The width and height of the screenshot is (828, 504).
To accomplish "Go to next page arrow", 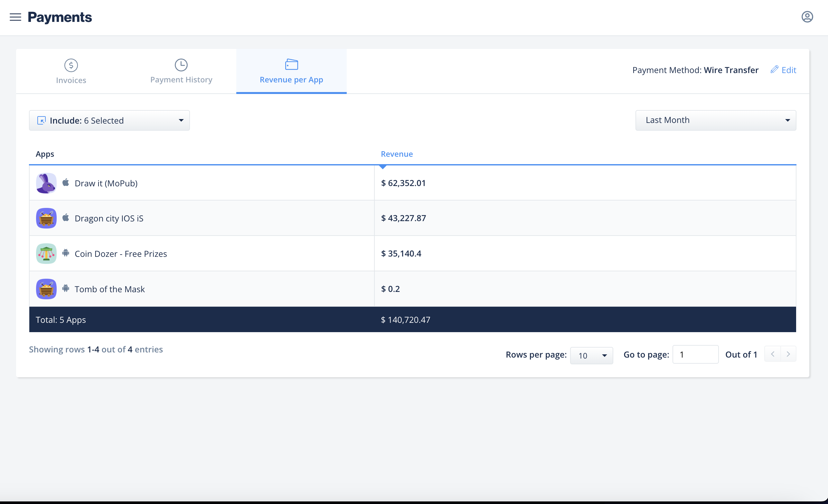I will click(788, 354).
